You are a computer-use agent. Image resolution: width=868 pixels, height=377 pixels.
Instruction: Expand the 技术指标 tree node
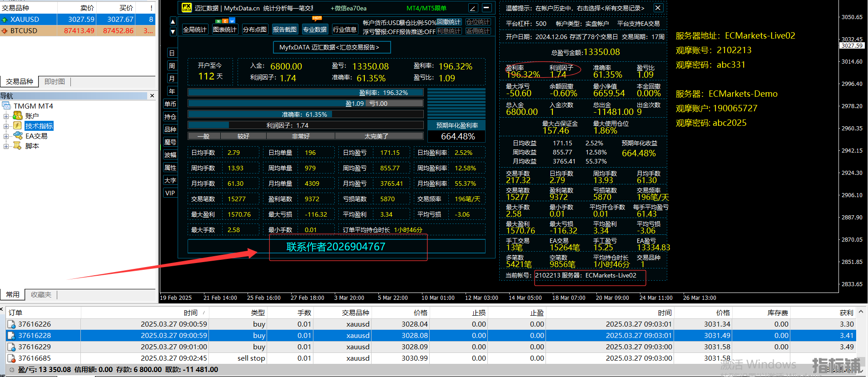[6, 126]
